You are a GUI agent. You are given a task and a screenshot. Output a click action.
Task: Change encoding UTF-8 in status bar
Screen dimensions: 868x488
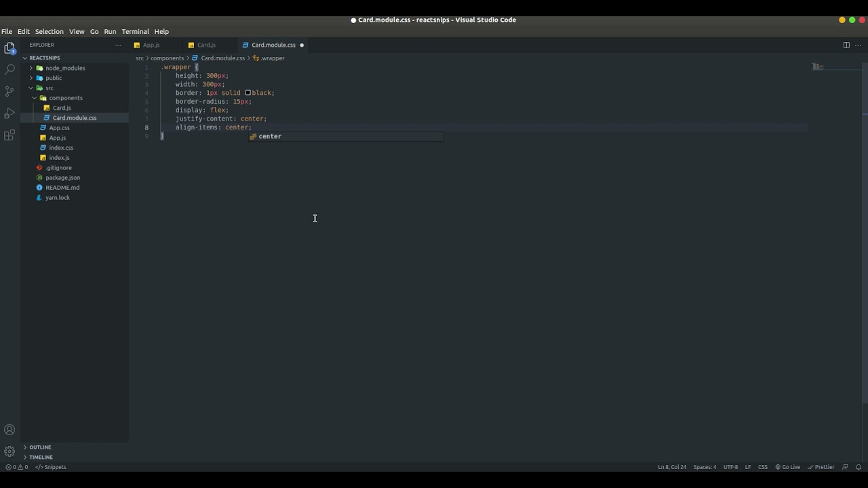(730, 467)
